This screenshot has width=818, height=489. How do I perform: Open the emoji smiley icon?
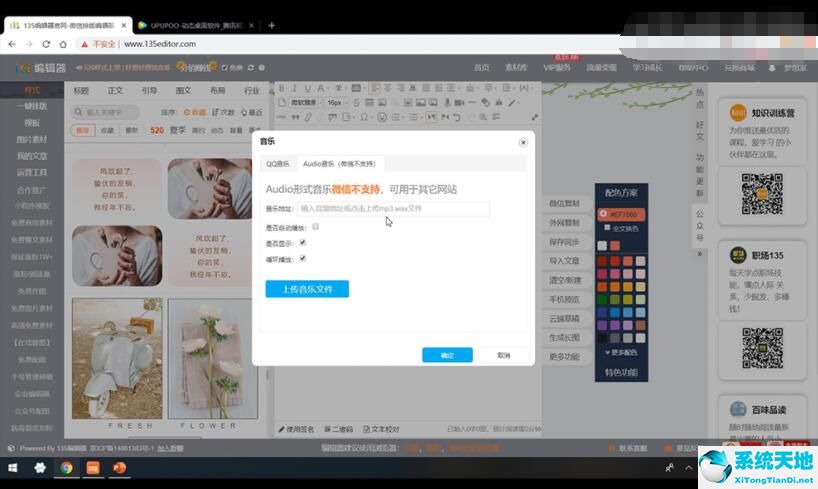(382, 117)
